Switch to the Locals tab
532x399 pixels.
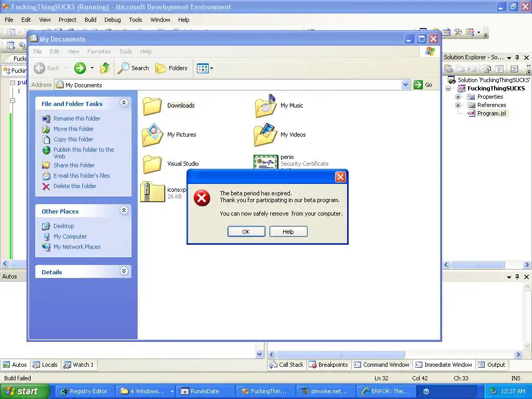pos(45,365)
